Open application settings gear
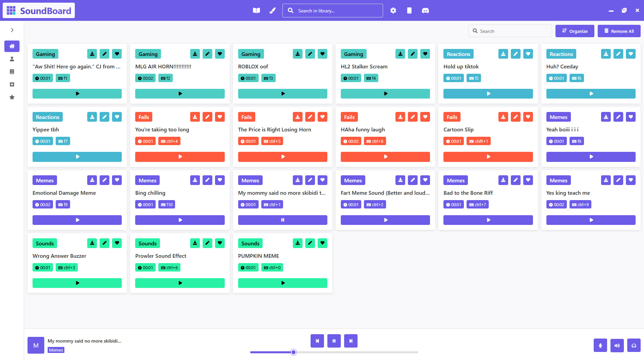The height and width of the screenshot is (362, 644). [393, 10]
